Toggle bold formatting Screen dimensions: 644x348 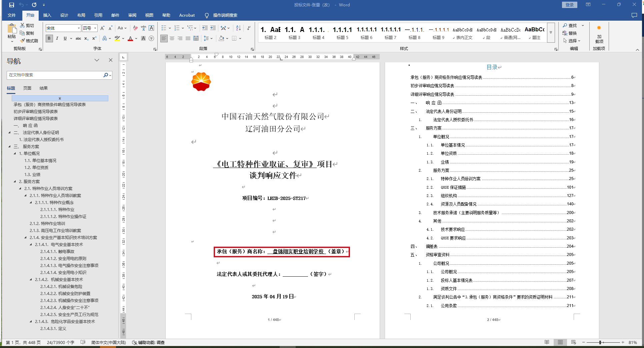point(49,38)
